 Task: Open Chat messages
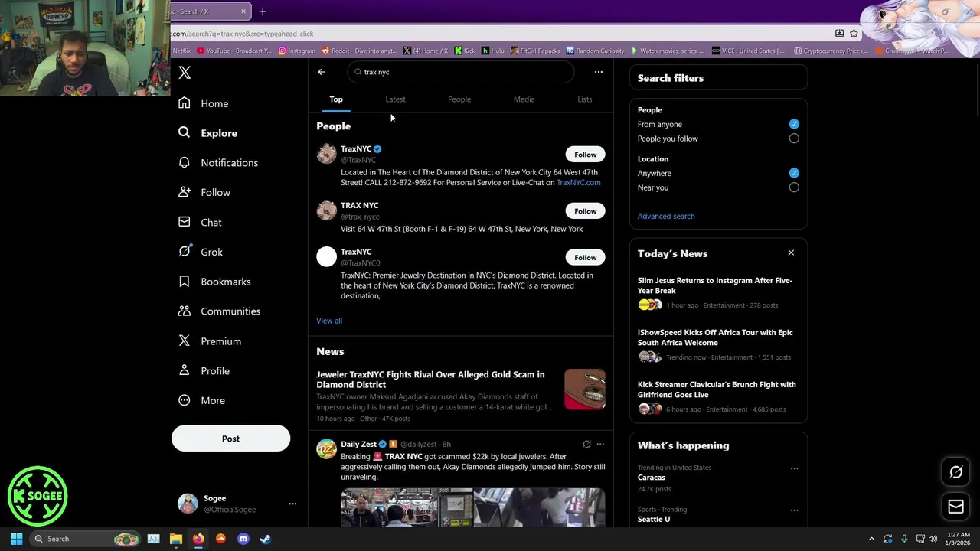click(x=201, y=223)
